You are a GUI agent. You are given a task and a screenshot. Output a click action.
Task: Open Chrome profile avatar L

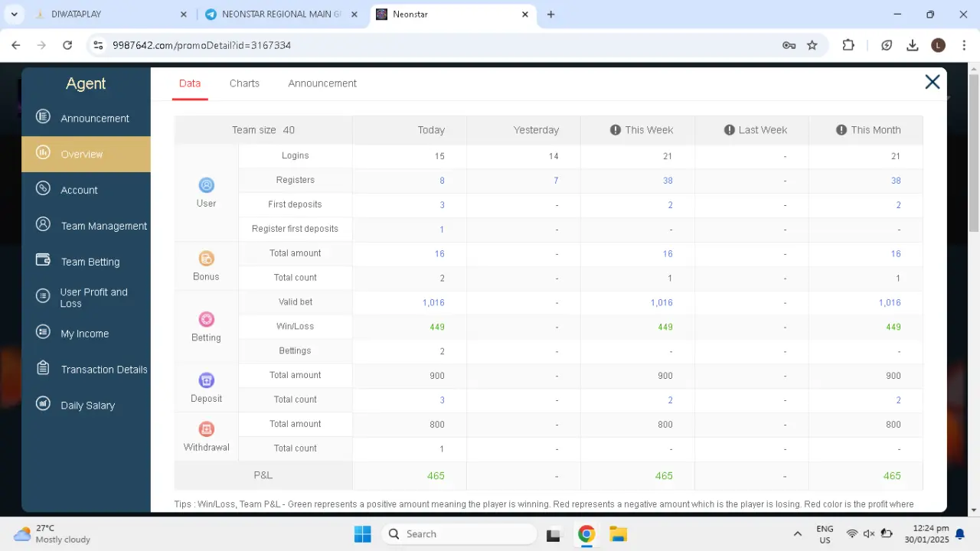(x=938, y=45)
